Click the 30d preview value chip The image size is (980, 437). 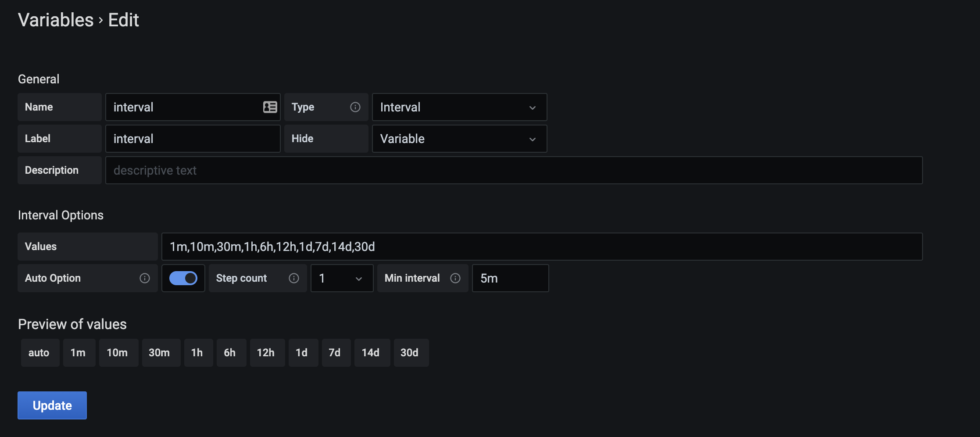[x=409, y=353]
